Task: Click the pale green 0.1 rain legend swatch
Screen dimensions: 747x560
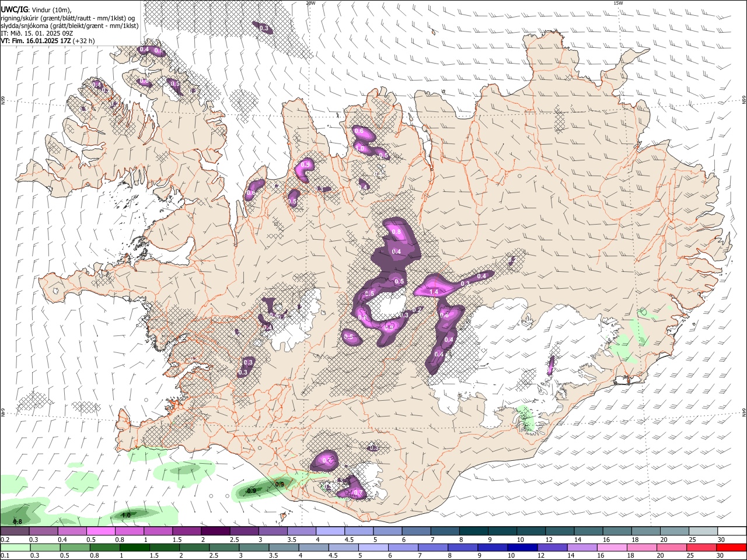Action: (15, 547)
